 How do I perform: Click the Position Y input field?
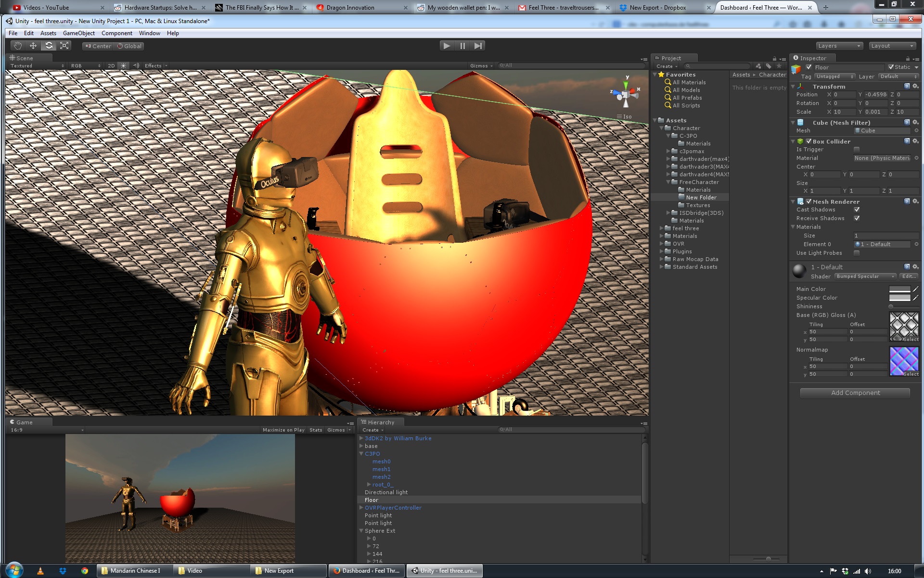[x=876, y=94]
